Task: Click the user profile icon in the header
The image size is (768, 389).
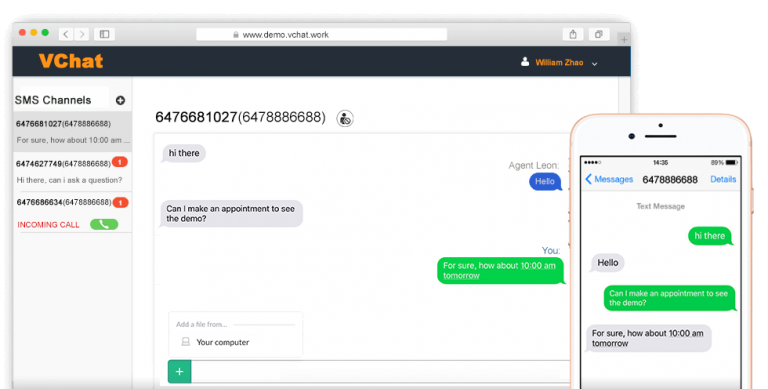Action: click(525, 62)
